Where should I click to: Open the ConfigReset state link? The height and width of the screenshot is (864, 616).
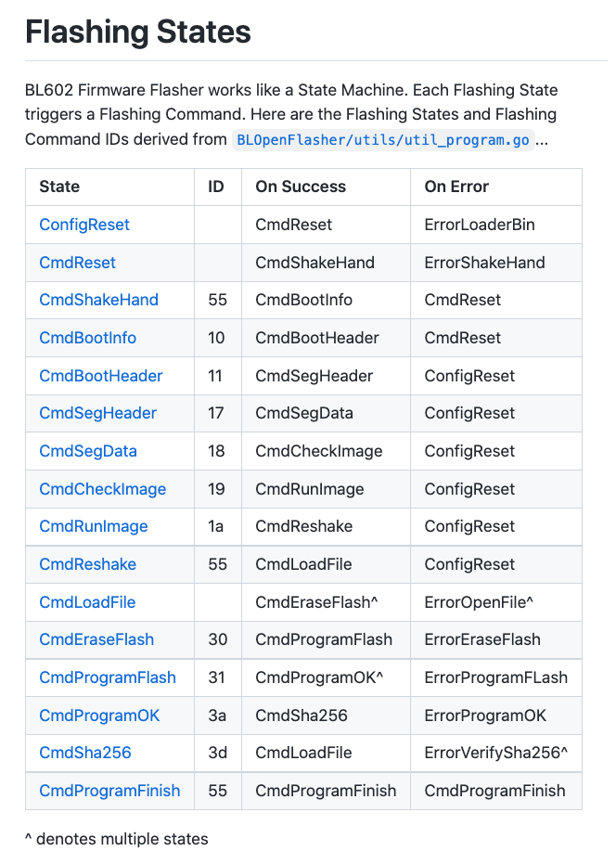pos(84,225)
